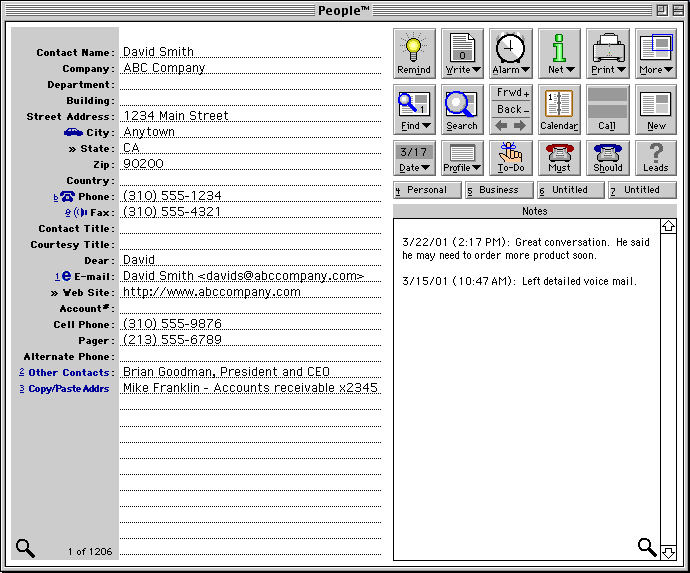This screenshot has height=573, width=690.
Task: Switch to the Personal tab
Action: [427, 190]
